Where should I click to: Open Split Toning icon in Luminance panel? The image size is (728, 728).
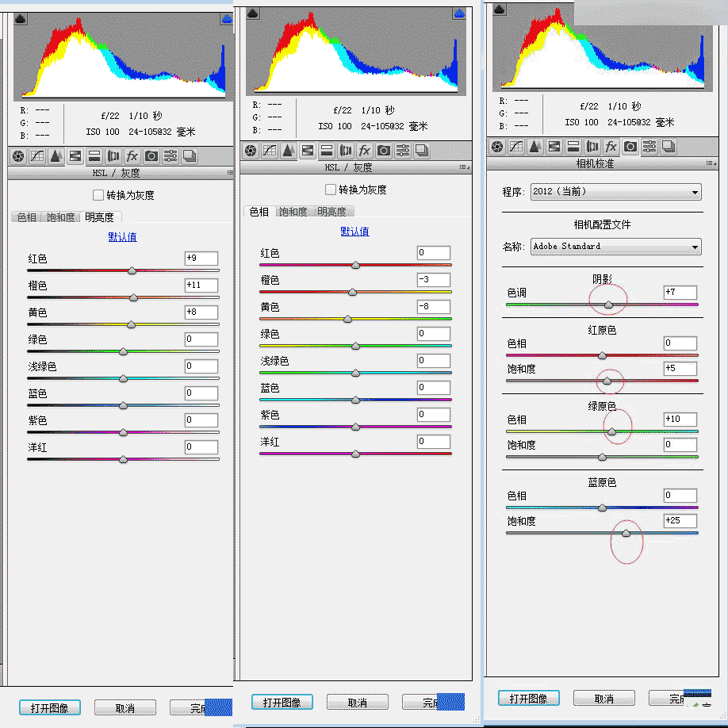coord(94,156)
